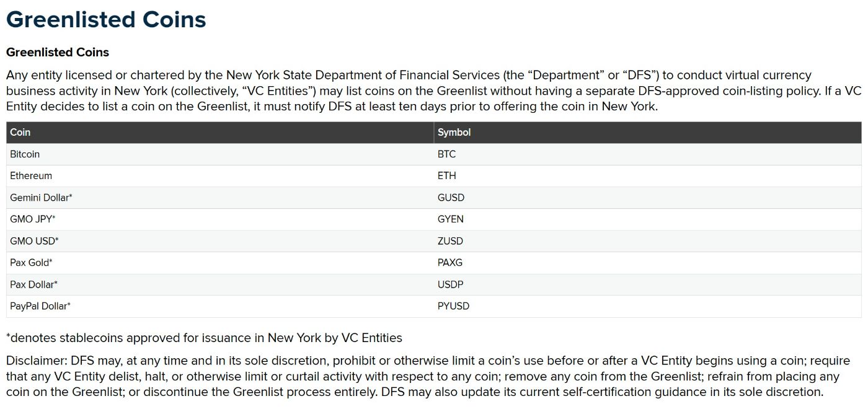Click the stablecoins asterisk footnote text
The height and width of the screenshot is (409, 868).
(204, 338)
